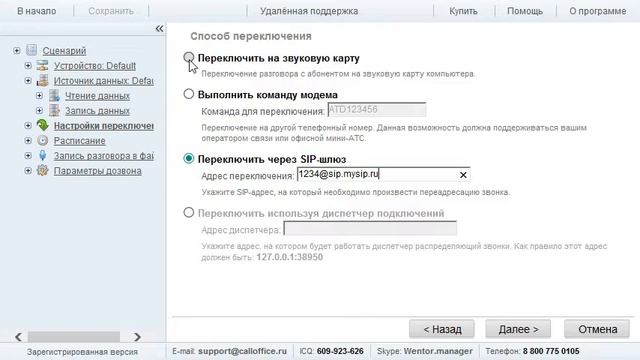Open О программе
The image size is (640, 360).
598,11
